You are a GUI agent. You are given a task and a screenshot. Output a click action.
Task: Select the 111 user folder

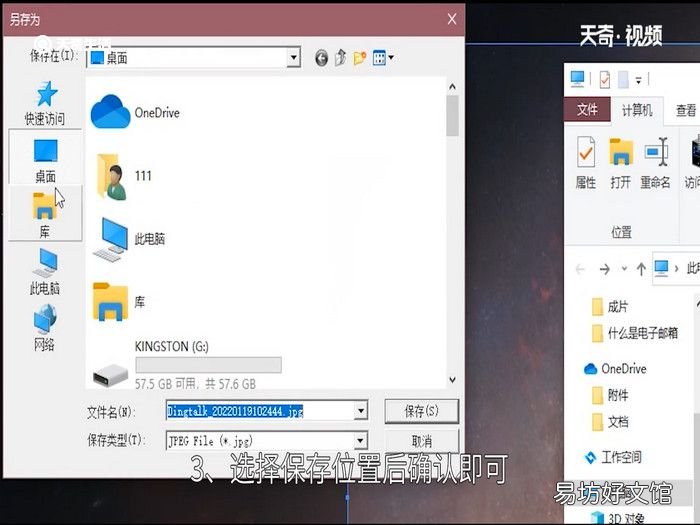(x=124, y=176)
